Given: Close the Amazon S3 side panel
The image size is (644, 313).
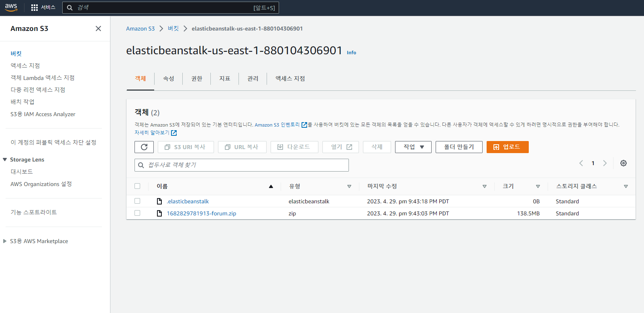Looking at the screenshot, I should tap(98, 29).
